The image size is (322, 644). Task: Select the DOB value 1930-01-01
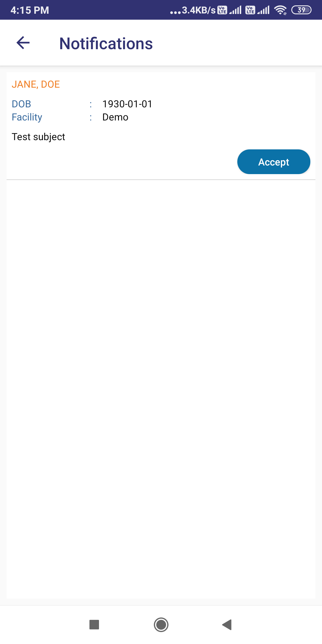[127, 104]
